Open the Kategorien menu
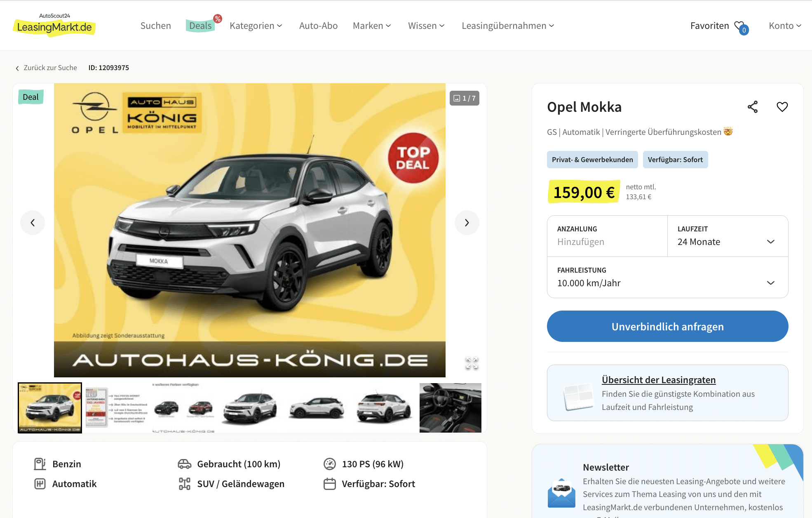The width and height of the screenshot is (812, 518). [256, 26]
